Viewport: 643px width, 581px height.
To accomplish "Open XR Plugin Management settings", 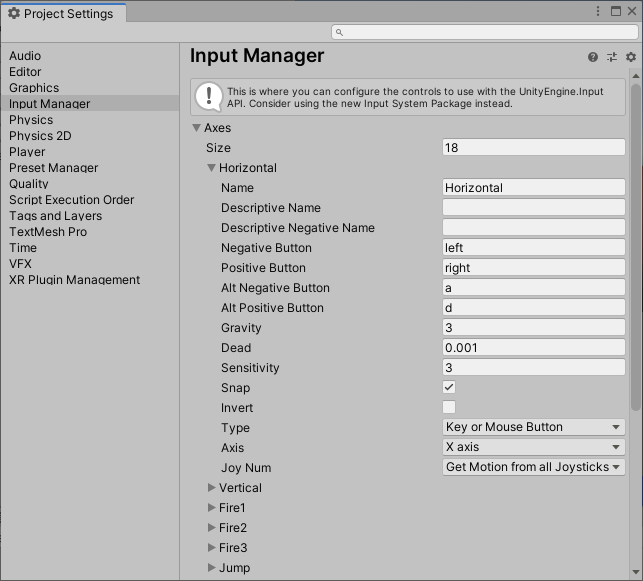I will coord(90,280).
